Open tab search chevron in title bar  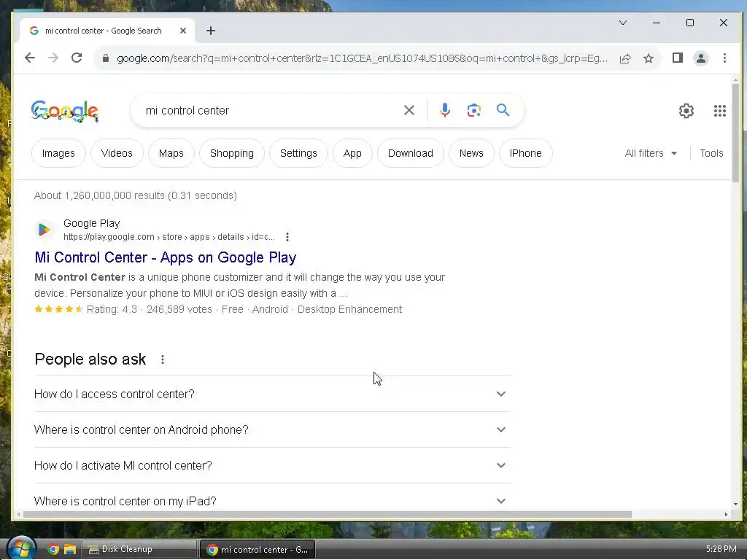[623, 23]
